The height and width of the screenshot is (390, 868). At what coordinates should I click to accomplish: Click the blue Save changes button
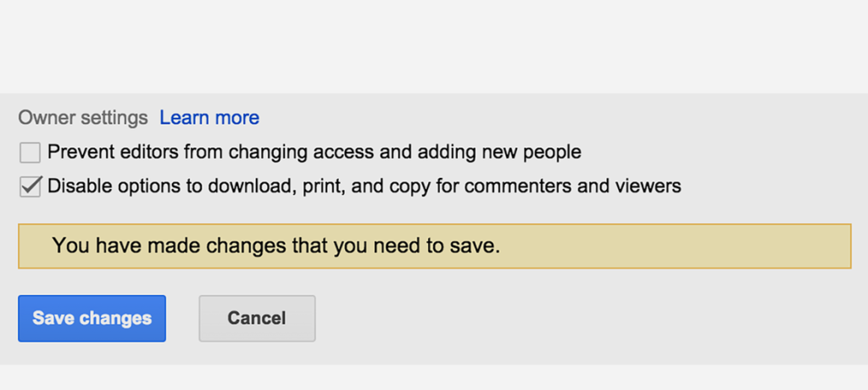92,319
